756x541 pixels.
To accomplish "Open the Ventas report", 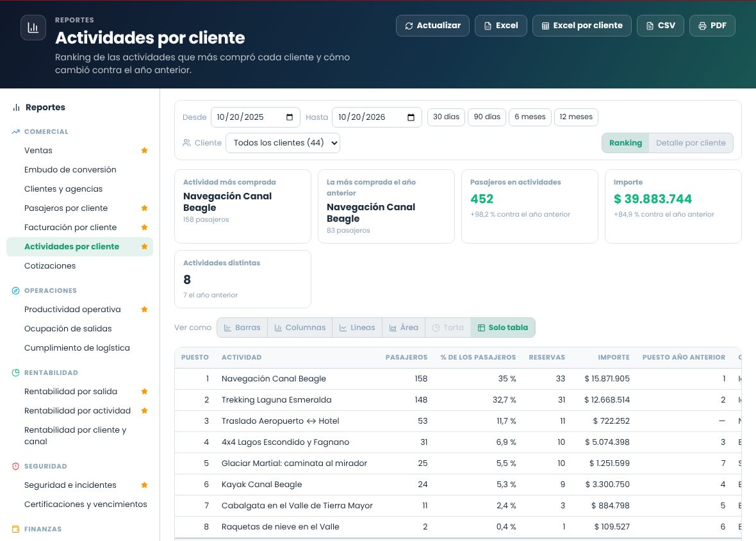I will pos(79,151).
